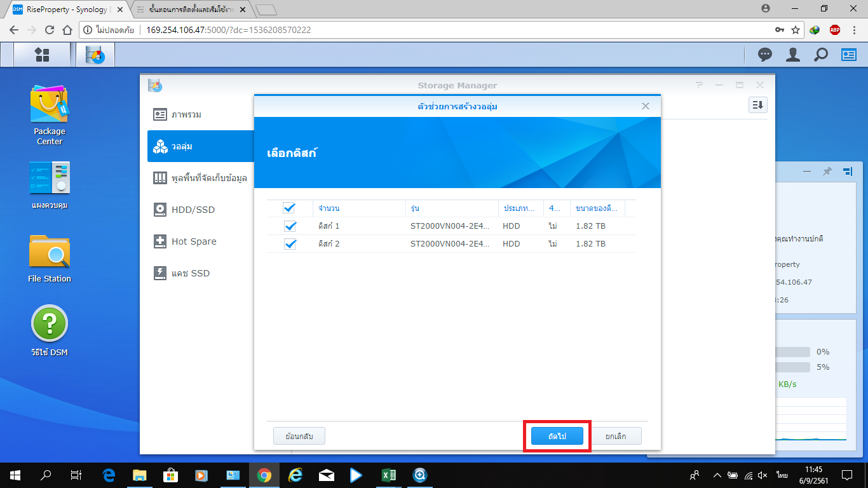Uncheck the Disk 2 checkbox

coord(290,244)
